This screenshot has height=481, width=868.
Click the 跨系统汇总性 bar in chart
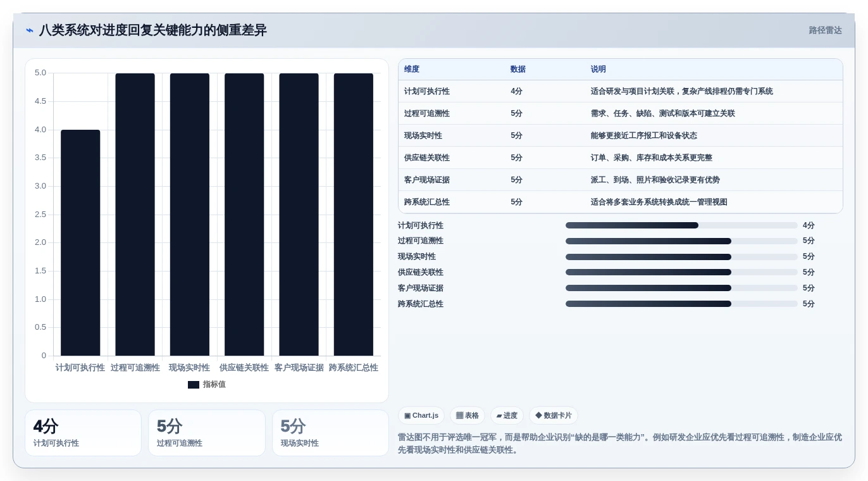coord(354,215)
